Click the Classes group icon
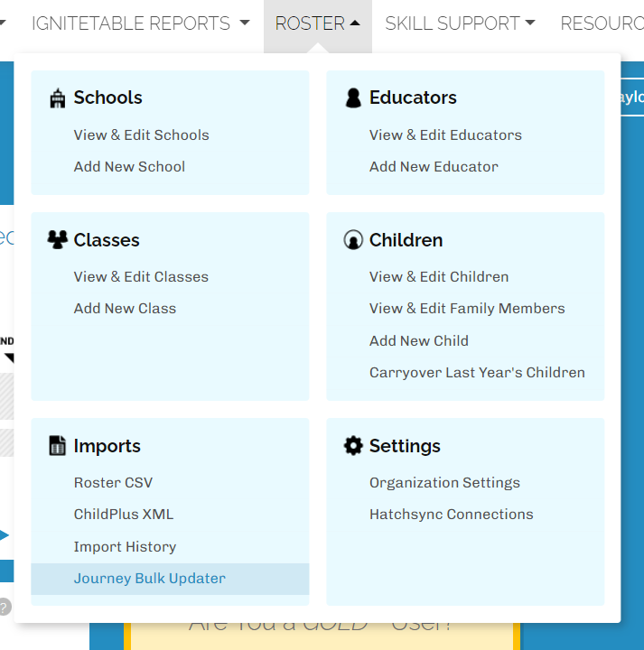The width and height of the screenshot is (644, 650). tap(58, 240)
